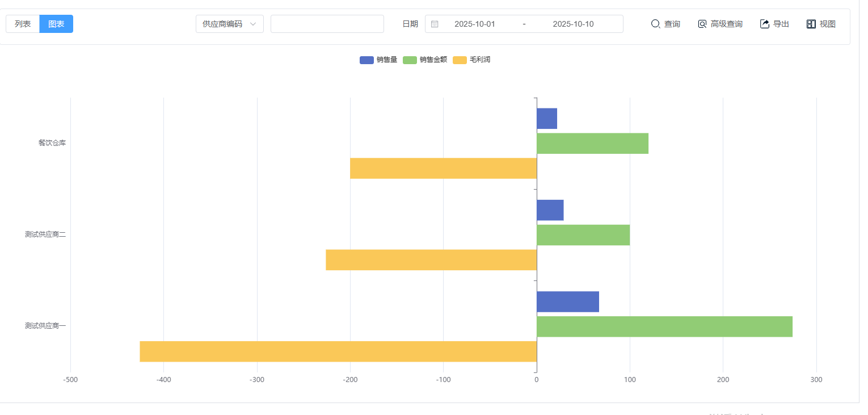
Task: Click the 导出 button label
Action: 781,24
